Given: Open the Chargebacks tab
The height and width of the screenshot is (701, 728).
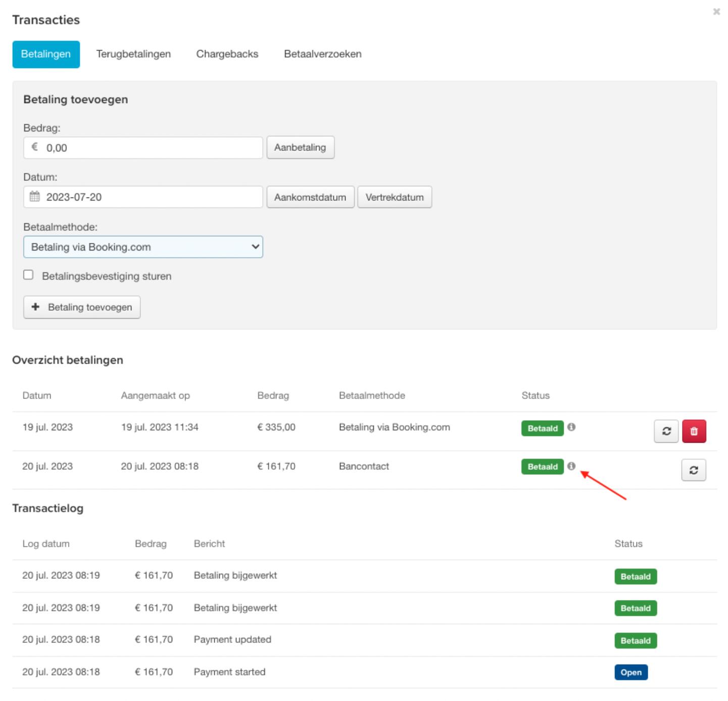Looking at the screenshot, I should pos(227,54).
